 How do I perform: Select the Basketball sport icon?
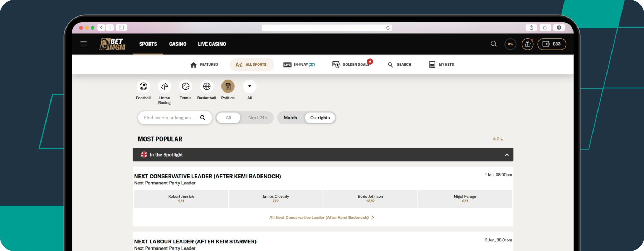[207, 87]
